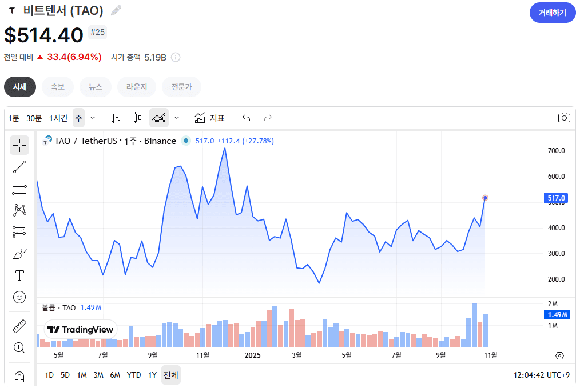Set range to 1M
The width and height of the screenshot is (580, 392).
82,375
